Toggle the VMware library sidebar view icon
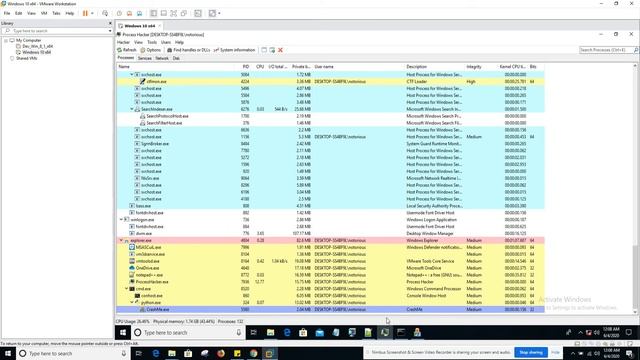This screenshot has height=360, width=640. point(153,13)
